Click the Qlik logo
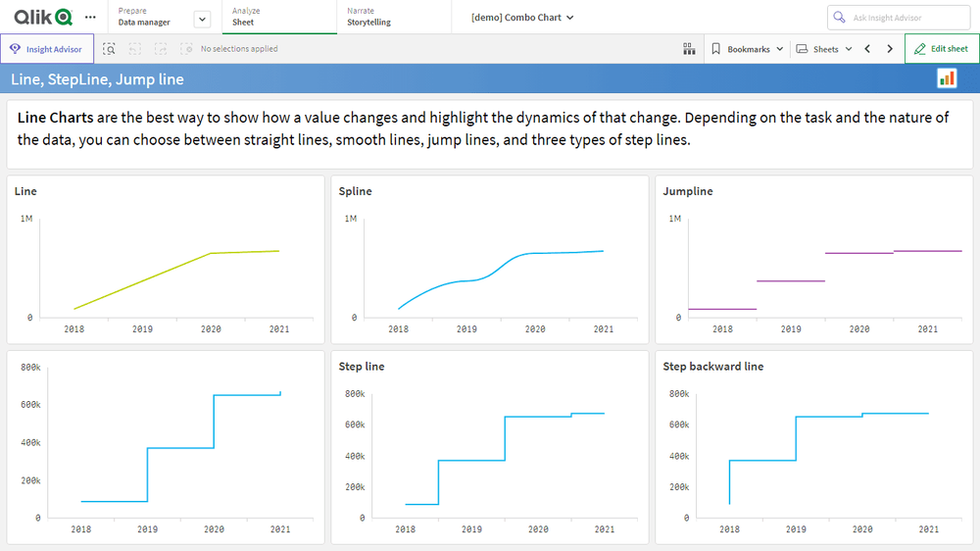This screenshot has width=980, height=551. pyautogui.click(x=43, y=17)
